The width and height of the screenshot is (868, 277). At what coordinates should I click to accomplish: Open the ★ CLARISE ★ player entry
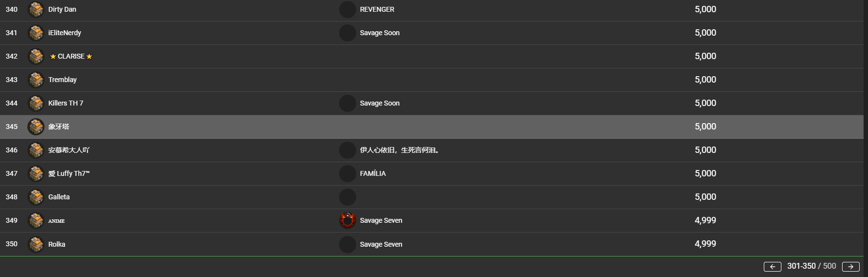[x=71, y=56]
